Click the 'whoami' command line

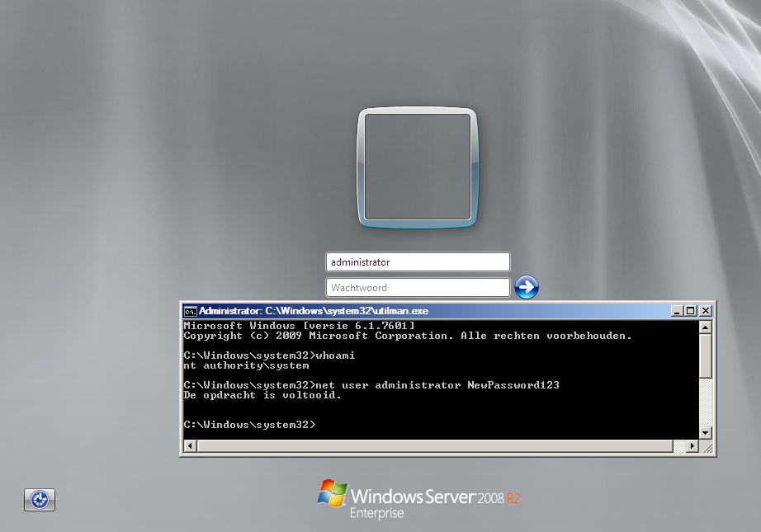coord(269,355)
